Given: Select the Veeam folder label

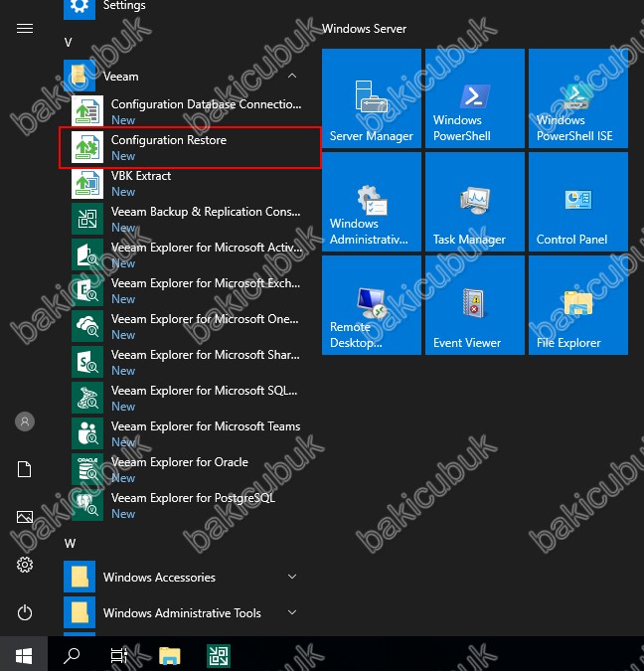Looking at the screenshot, I should (x=120, y=77).
